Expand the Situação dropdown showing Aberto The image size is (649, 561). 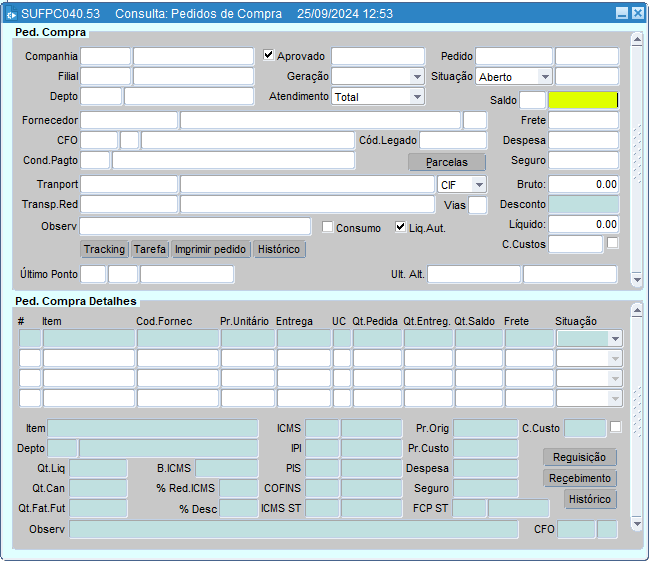pyautogui.click(x=544, y=77)
